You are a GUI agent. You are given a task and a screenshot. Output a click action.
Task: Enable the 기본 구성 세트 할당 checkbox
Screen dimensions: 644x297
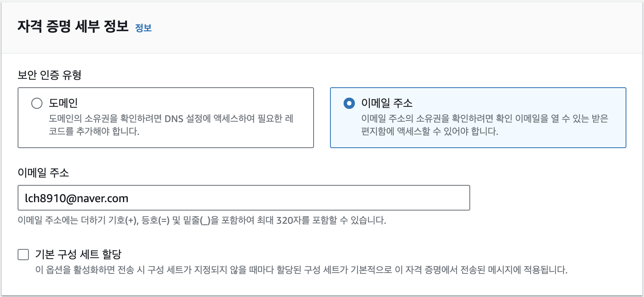24,255
